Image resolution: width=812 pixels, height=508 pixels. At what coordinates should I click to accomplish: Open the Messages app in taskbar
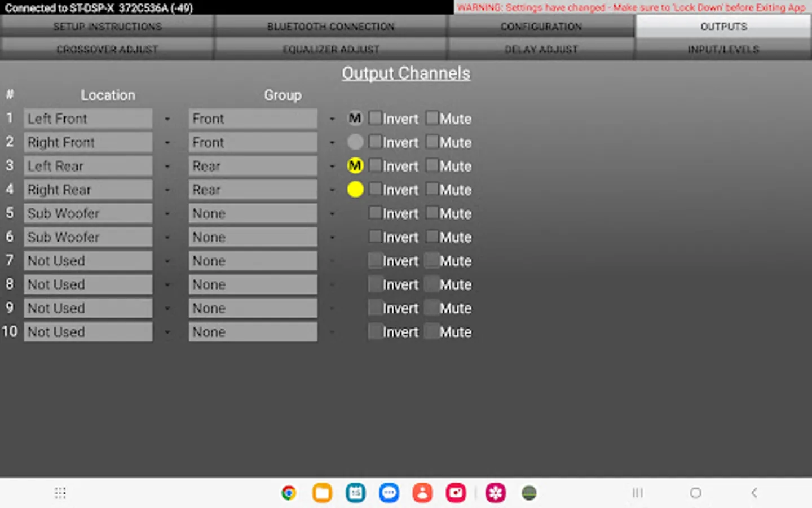[x=389, y=493]
